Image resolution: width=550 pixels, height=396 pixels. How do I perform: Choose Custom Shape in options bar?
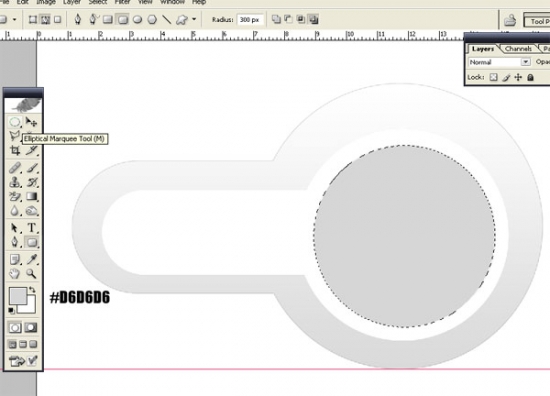(182, 20)
